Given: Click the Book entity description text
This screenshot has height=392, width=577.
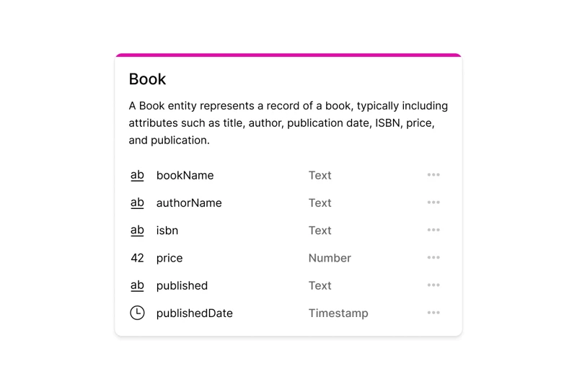Looking at the screenshot, I should 288,123.
